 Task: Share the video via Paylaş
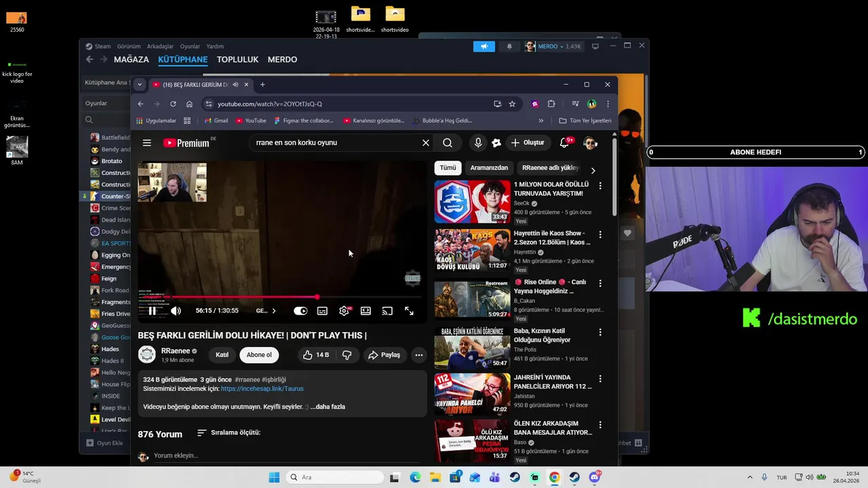pyautogui.click(x=384, y=354)
